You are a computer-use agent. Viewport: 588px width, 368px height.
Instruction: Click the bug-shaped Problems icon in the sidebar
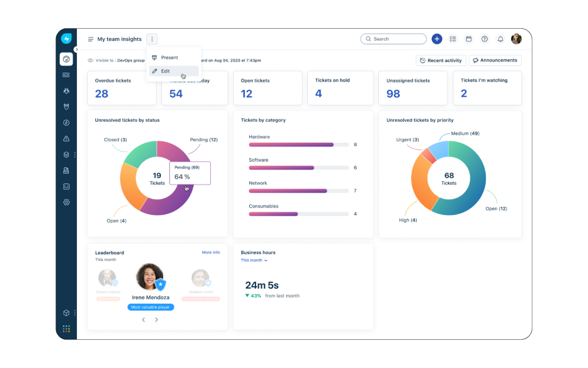pos(66,90)
